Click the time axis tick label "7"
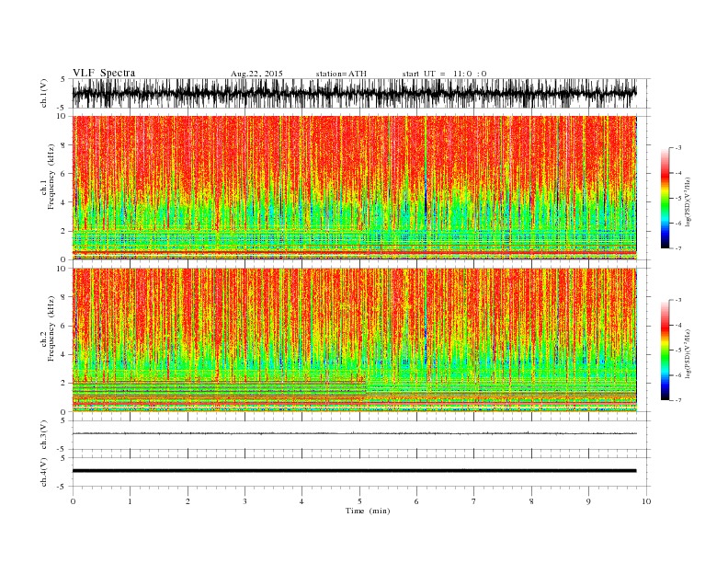Screen dimensions: 728x563 pyautogui.click(x=474, y=501)
